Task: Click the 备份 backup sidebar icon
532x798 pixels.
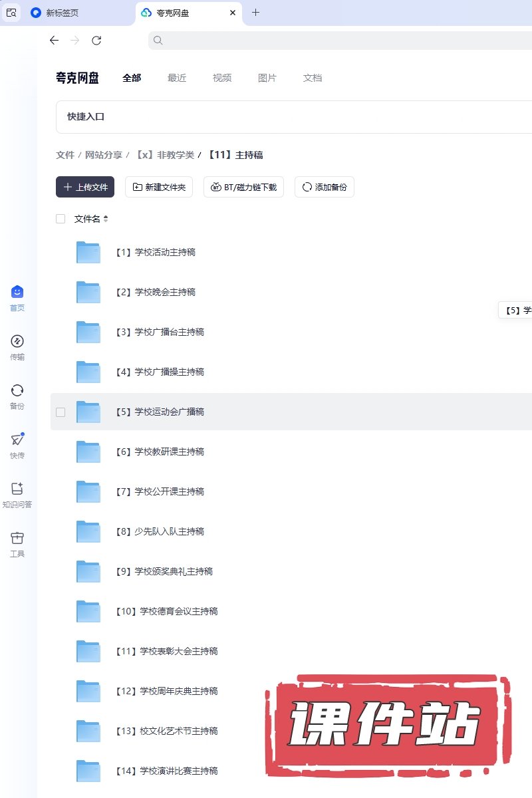Action: point(17,391)
